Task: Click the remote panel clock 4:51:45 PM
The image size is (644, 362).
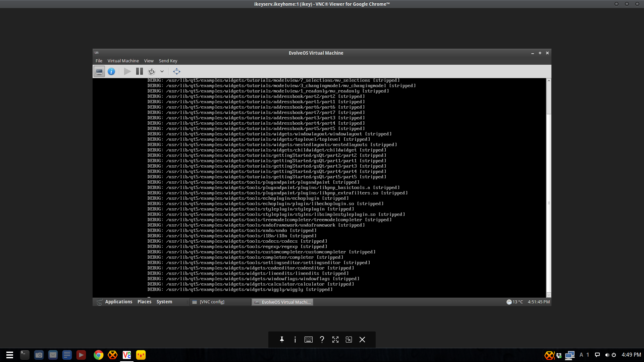Action: point(539,302)
